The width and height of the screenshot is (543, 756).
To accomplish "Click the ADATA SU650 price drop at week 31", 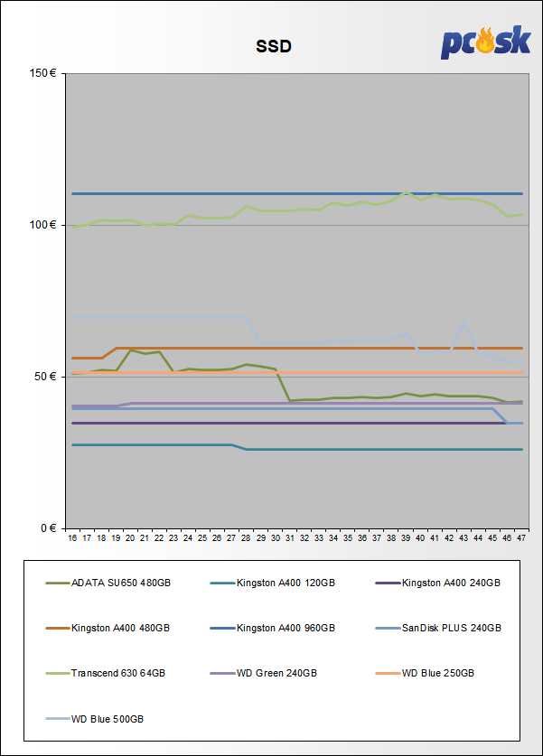I will (x=290, y=400).
